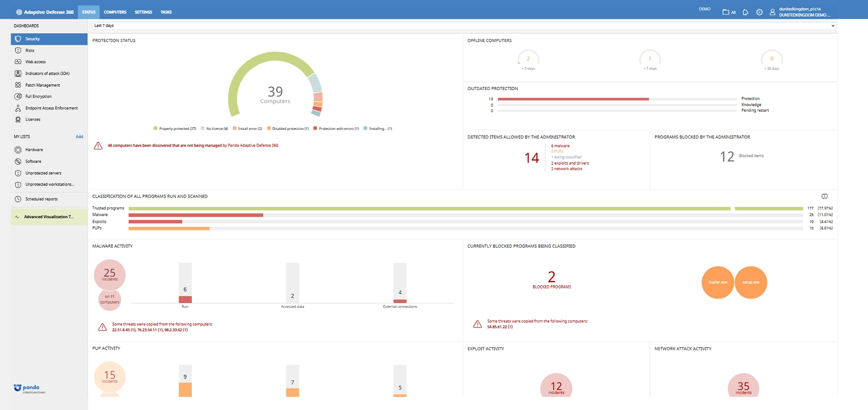Open the settings gear in top bar
Image resolution: width=868 pixels, height=410 pixels.
point(759,12)
